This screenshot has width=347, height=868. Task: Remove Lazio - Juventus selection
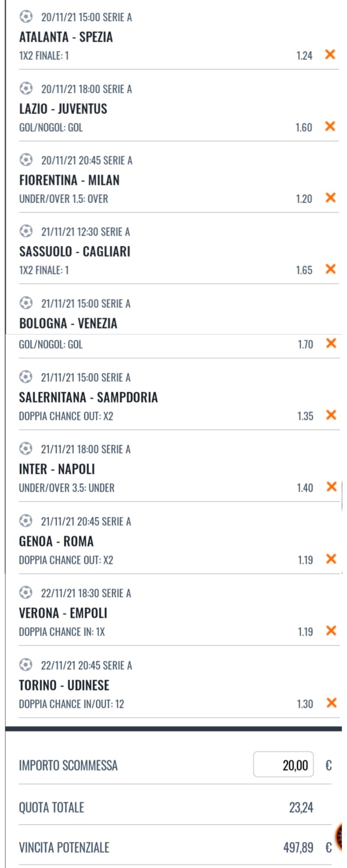pyautogui.click(x=330, y=126)
